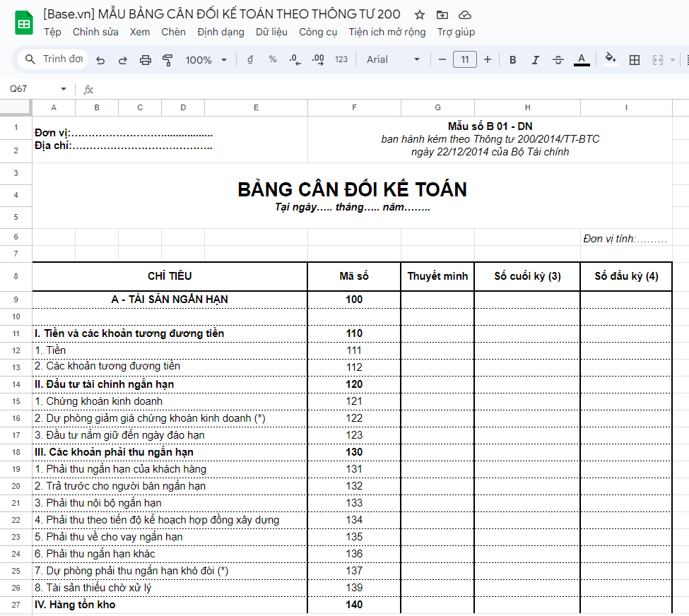Select the cell 'IV. Hàng tồn kho'
Screen dimensions: 689x616
pyautogui.click(x=170, y=605)
